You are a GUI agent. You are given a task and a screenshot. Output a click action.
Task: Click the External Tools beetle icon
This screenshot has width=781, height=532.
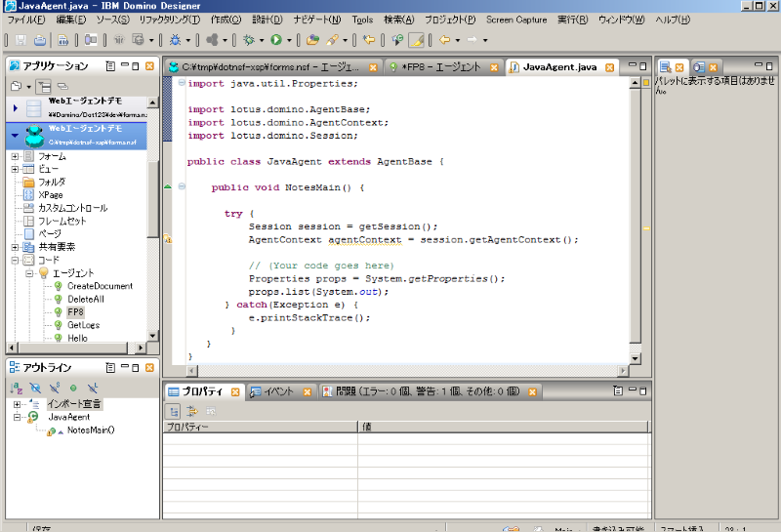[249, 40]
